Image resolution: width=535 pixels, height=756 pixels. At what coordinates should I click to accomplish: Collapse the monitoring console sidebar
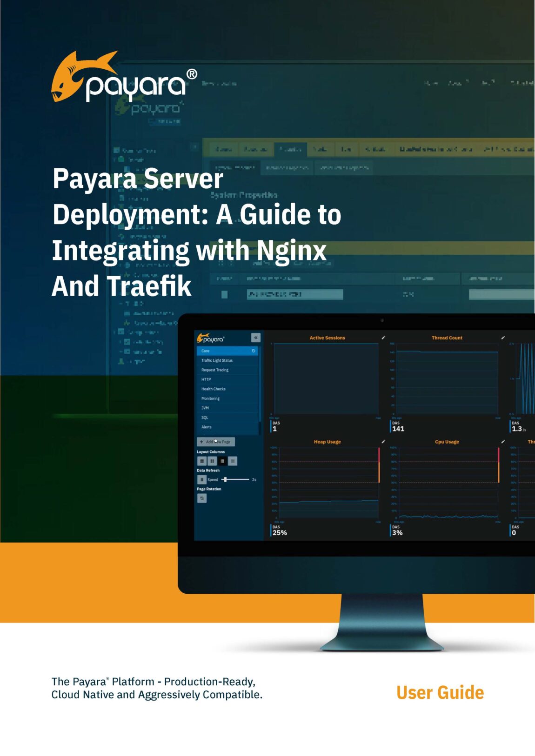tap(255, 338)
